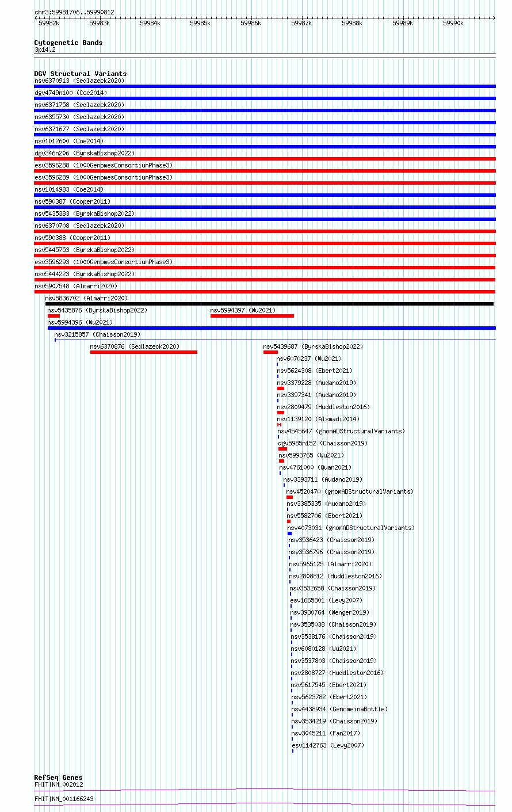Click the nsv3930764 (Wenger2019) label
Viewport: 512px width, 812px height.
[x=330, y=612]
